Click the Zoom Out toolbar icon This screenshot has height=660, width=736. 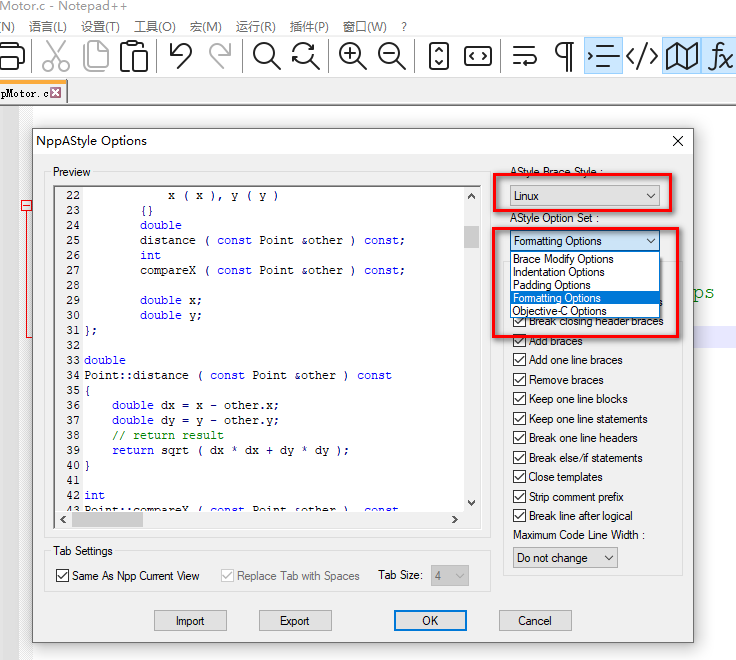coord(391,56)
